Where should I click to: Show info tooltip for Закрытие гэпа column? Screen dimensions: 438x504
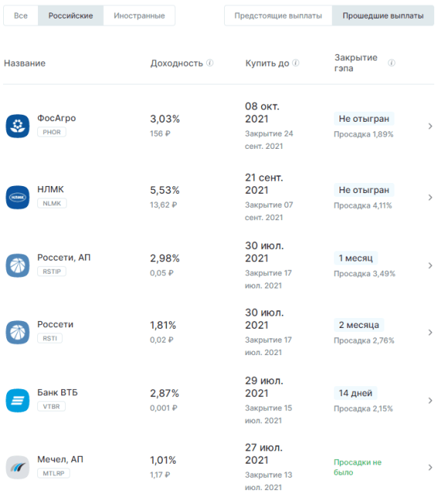391,63
